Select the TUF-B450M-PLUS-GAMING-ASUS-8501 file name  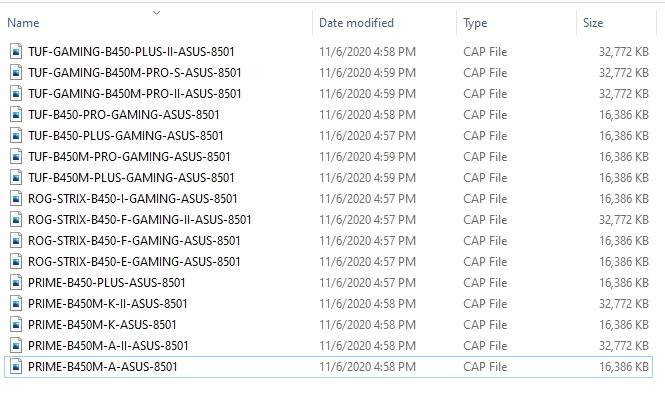pos(130,177)
